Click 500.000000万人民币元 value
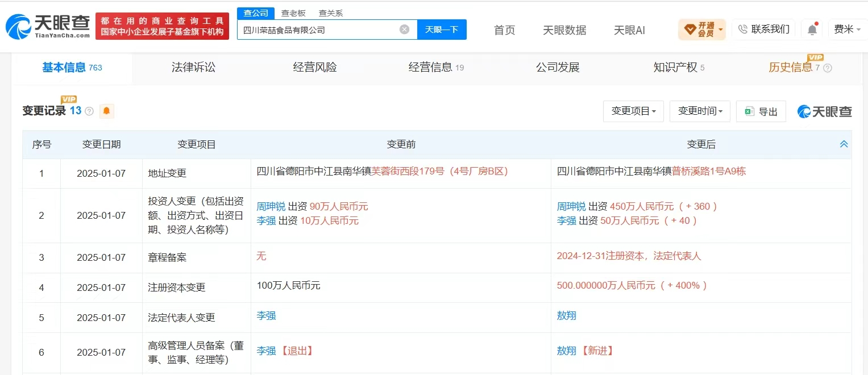Image resolution: width=868 pixels, height=375 pixels. click(606, 285)
